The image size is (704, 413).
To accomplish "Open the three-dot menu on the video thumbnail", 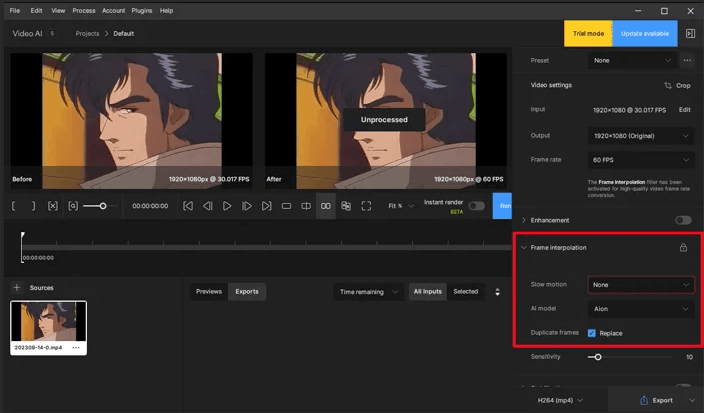I will tap(76, 347).
